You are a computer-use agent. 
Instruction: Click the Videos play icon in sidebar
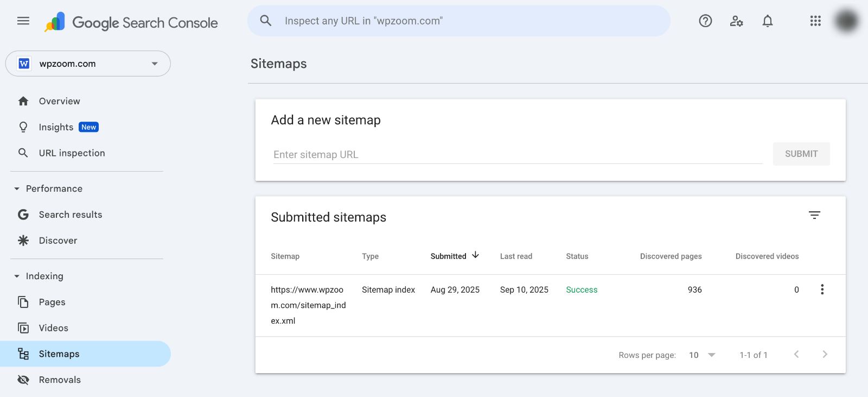click(23, 328)
